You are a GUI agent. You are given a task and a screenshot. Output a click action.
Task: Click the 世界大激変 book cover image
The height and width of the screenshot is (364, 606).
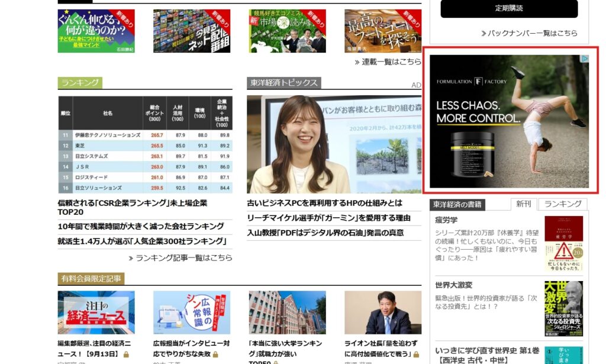click(563, 308)
